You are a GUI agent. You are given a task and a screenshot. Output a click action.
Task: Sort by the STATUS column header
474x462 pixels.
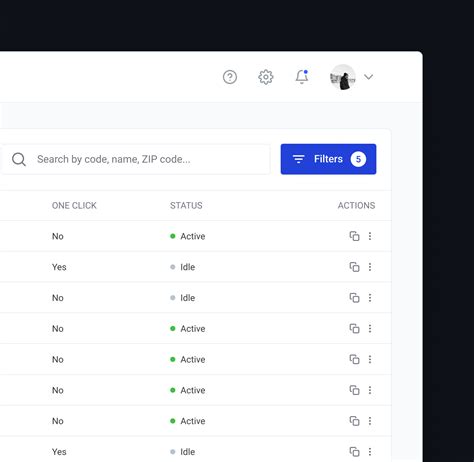tap(186, 205)
